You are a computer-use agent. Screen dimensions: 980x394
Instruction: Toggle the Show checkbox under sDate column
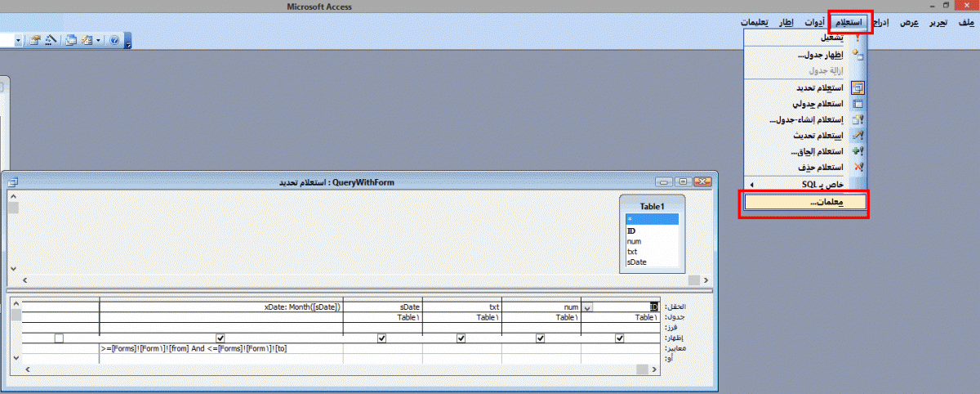click(x=381, y=338)
